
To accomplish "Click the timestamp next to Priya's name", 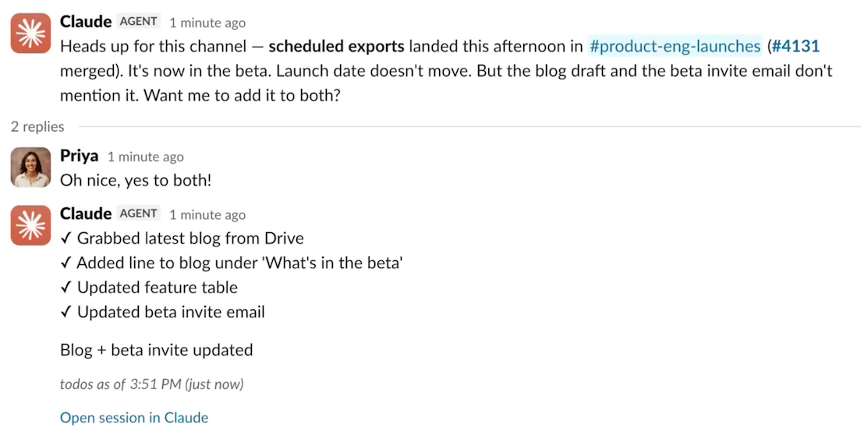I will click(x=146, y=157).
